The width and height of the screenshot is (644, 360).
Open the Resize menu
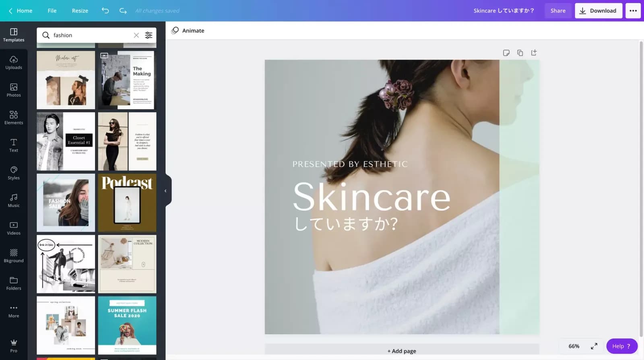click(80, 11)
